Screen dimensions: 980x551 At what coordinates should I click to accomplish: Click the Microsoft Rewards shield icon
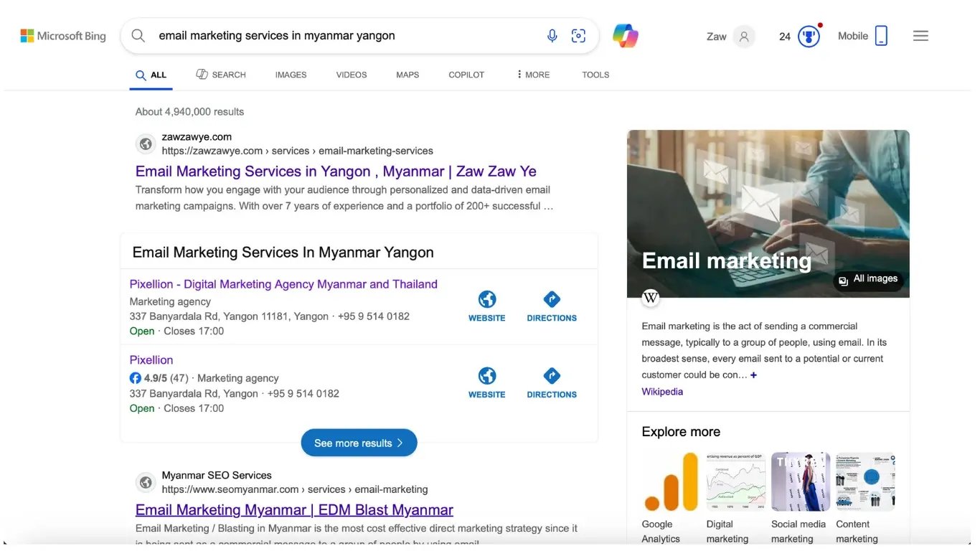pyautogui.click(x=809, y=35)
